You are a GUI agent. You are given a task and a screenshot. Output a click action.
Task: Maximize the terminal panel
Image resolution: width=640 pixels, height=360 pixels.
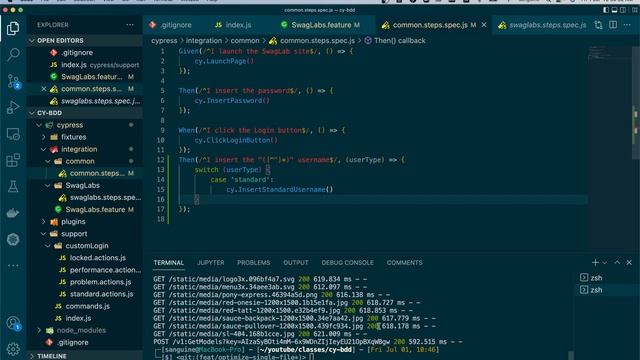(x=617, y=262)
